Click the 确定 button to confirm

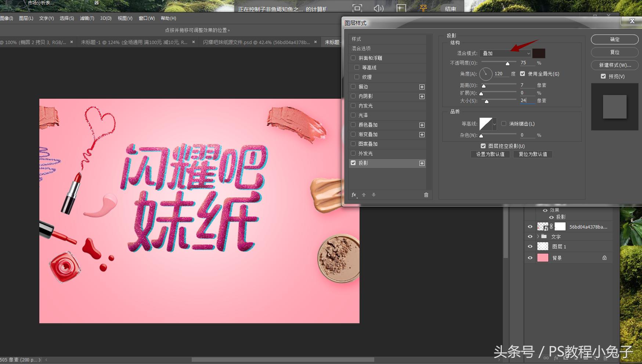pos(614,39)
